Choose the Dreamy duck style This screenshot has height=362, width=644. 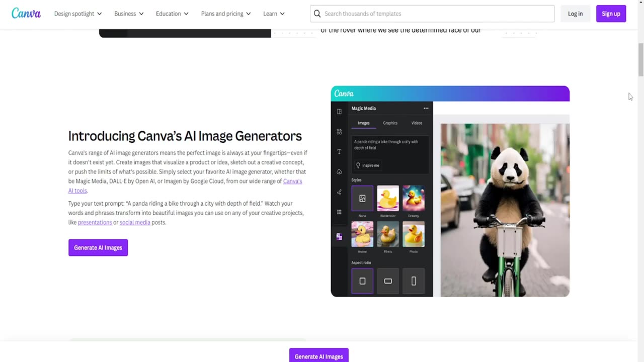click(414, 198)
